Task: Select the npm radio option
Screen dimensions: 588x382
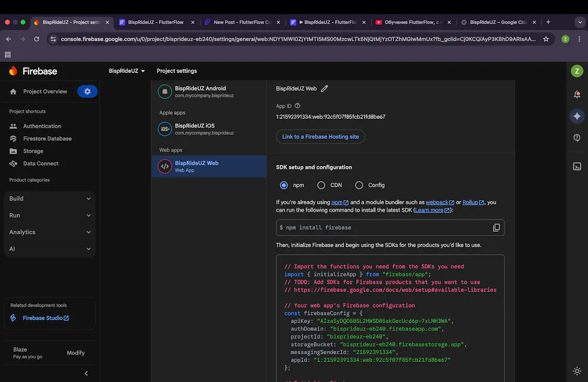Action: tap(284, 185)
